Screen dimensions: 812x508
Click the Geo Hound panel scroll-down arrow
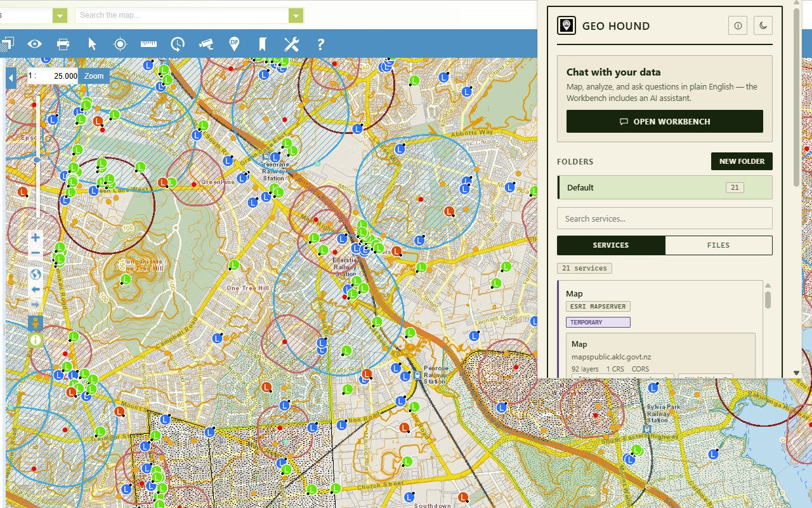coord(797,373)
